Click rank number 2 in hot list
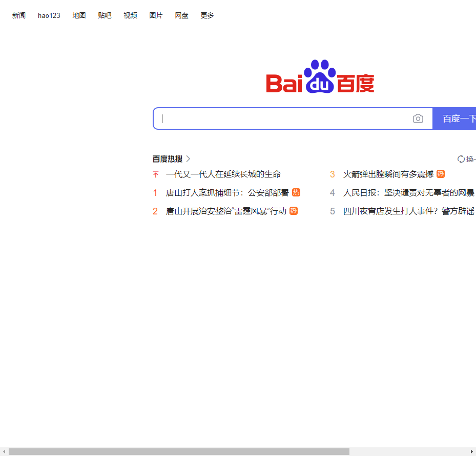Viewport: 476px width, 456px height. point(155,211)
